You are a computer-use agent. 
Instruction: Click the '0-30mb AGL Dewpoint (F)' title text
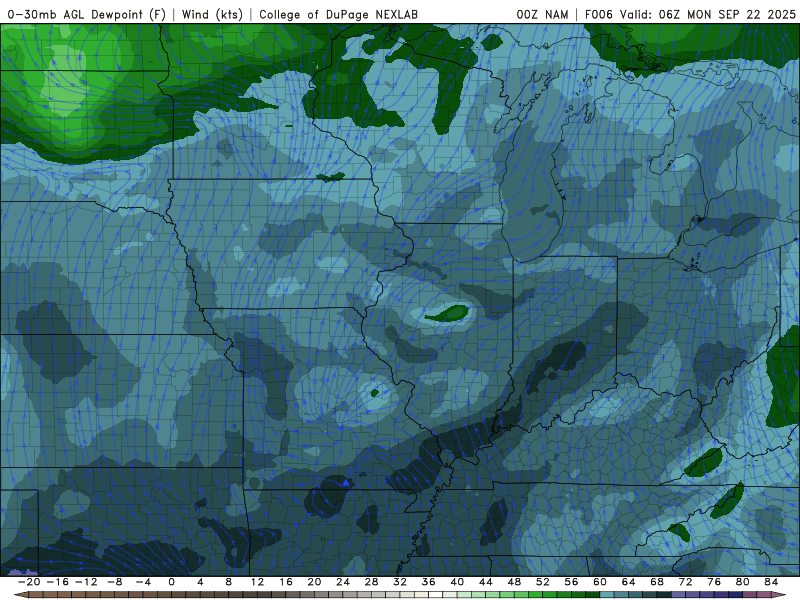(x=87, y=14)
